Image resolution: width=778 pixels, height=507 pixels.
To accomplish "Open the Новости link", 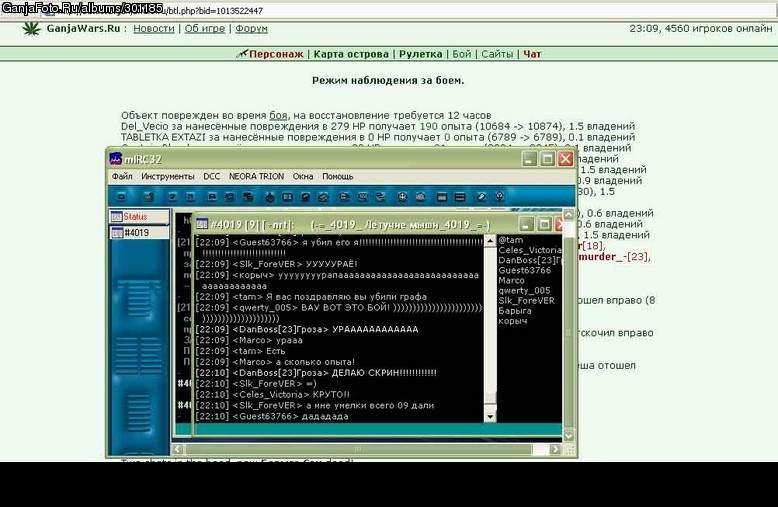I will 154,29.
